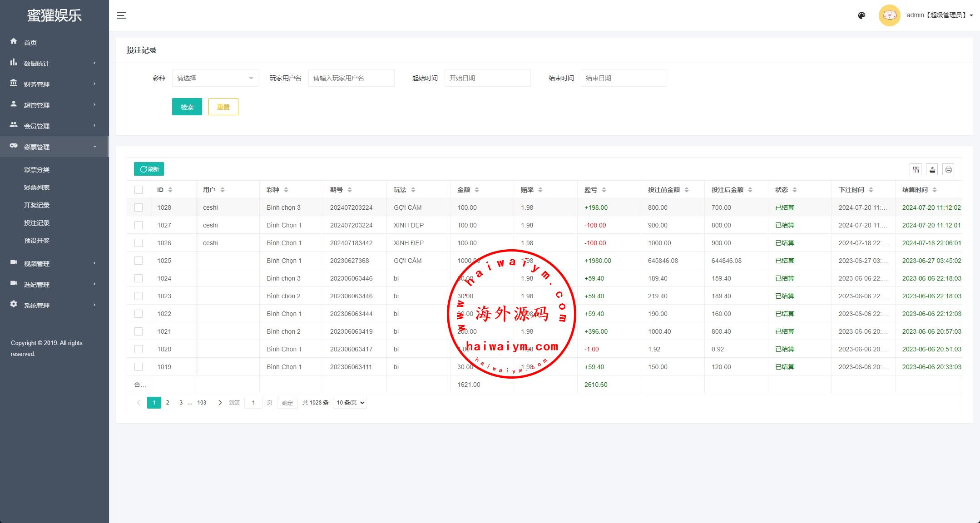Click the home/首页 sidebar icon
This screenshot has height=523, width=980.
[14, 41]
